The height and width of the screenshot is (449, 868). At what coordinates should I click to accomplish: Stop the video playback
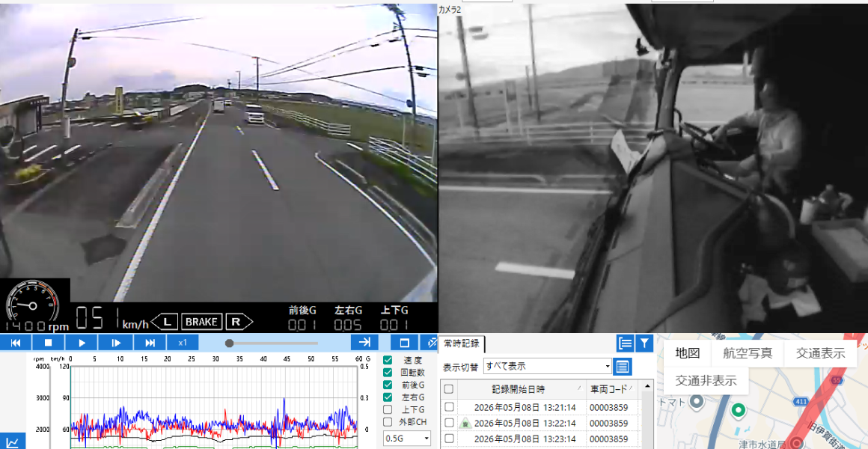point(48,343)
